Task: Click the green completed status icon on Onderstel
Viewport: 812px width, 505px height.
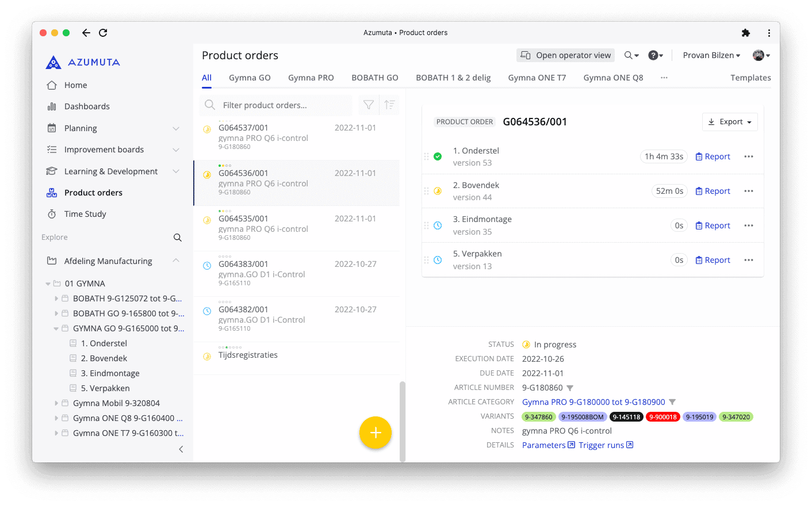Action: [x=437, y=156]
